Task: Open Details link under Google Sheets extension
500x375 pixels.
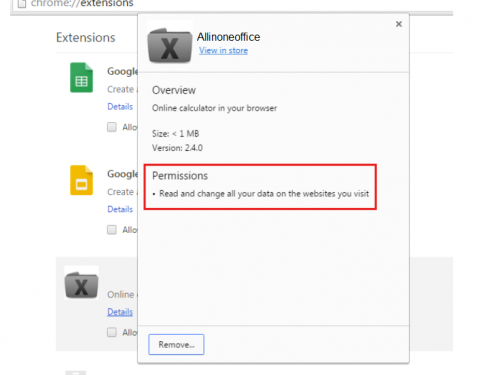Action: (x=120, y=107)
